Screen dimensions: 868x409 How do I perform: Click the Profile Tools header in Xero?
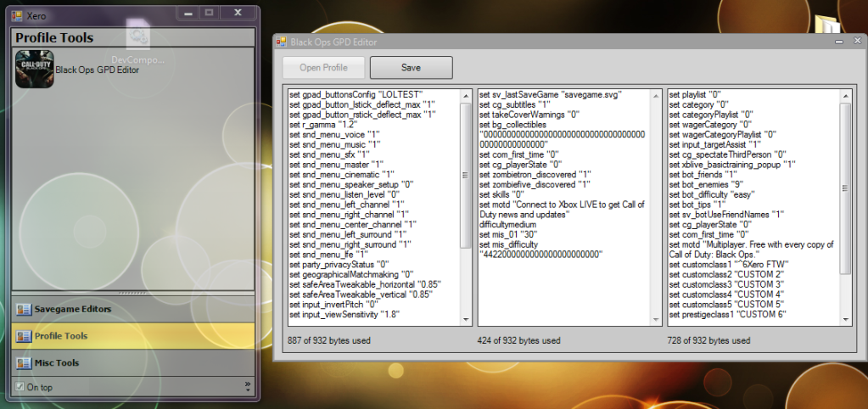pyautogui.click(x=54, y=37)
